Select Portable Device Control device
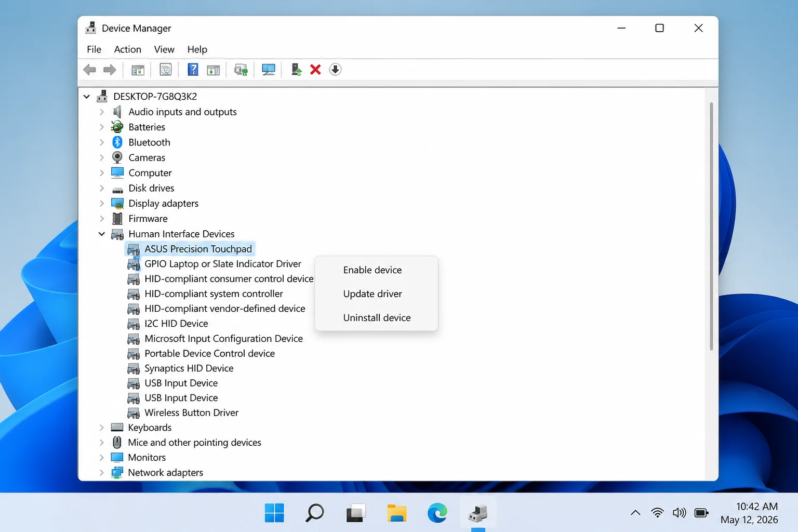Viewport: 798px width, 532px height. tap(209, 353)
